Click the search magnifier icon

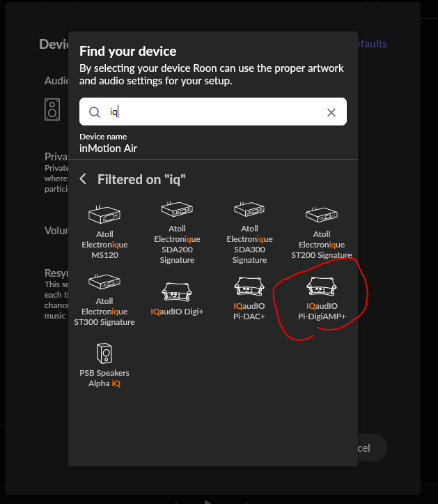click(95, 112)
